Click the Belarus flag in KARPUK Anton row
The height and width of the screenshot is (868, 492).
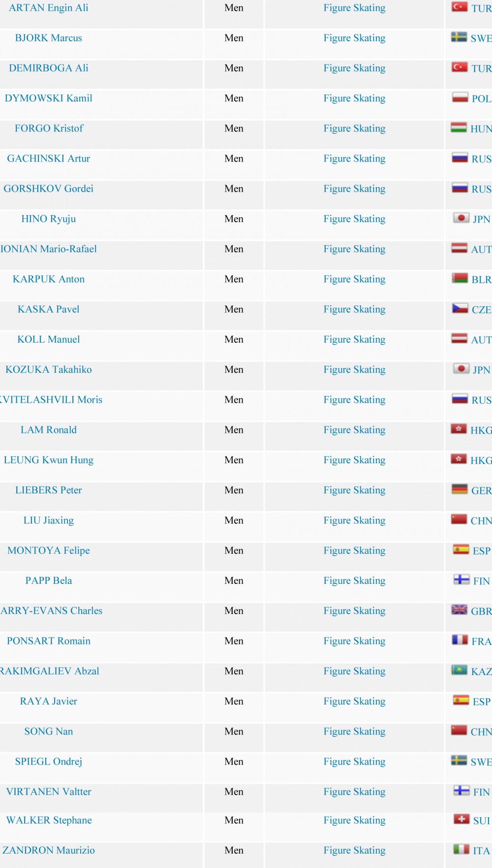pos(460,278)
